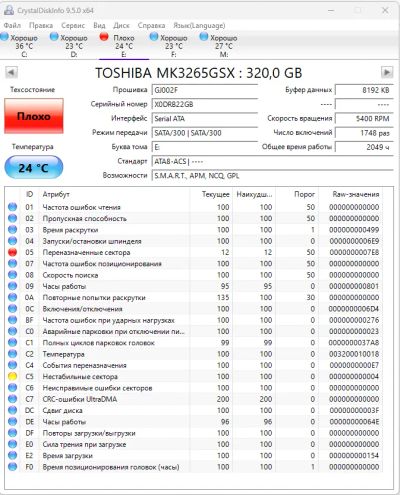
Task: Click the serial number field X0DR822GB
Action: point(205,104)
